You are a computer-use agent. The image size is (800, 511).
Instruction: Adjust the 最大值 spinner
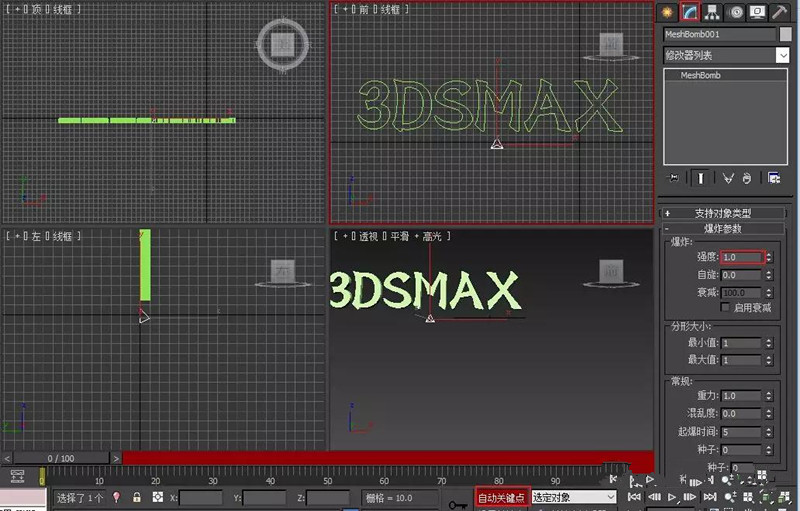tap(769, 361)
